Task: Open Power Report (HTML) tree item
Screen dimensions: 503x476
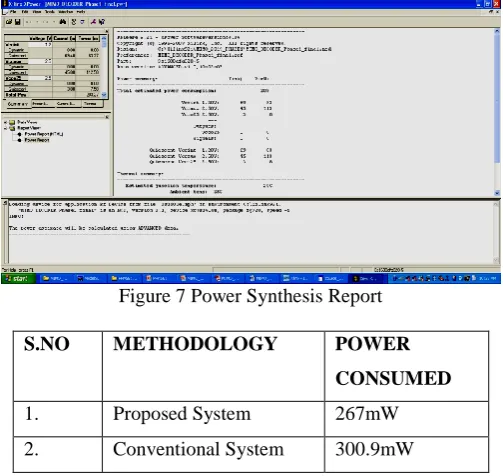Action: 44,134
